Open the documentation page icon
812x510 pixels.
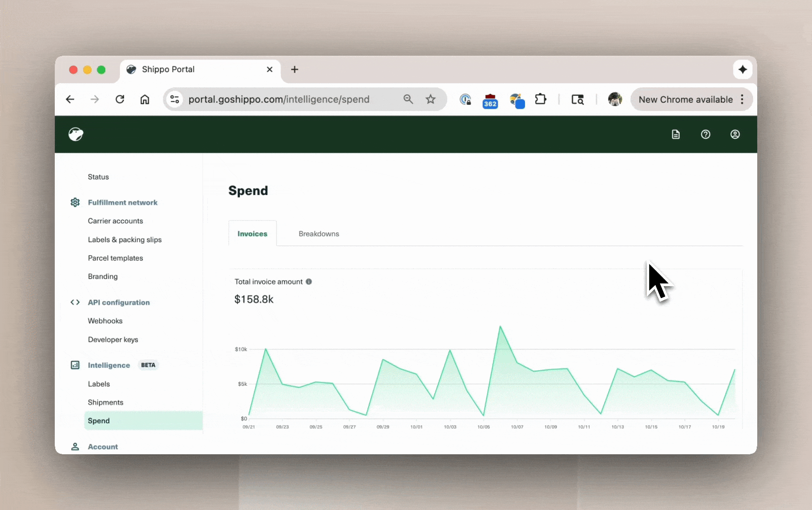pos(676,135)
